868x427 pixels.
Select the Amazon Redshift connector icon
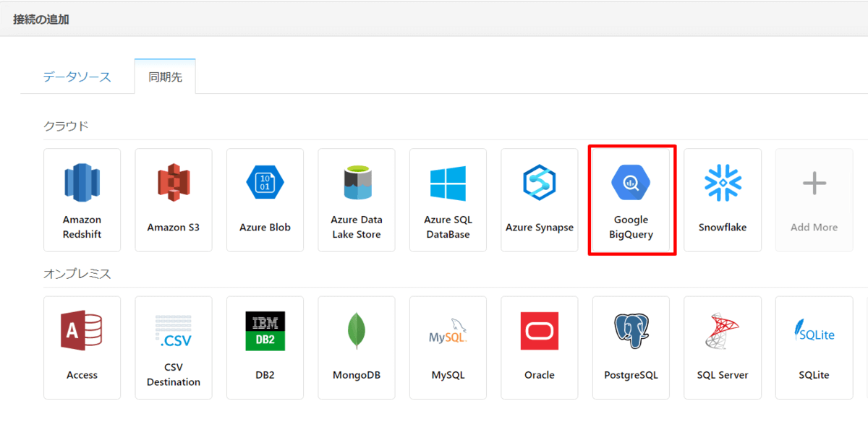[x=82, y=184]
